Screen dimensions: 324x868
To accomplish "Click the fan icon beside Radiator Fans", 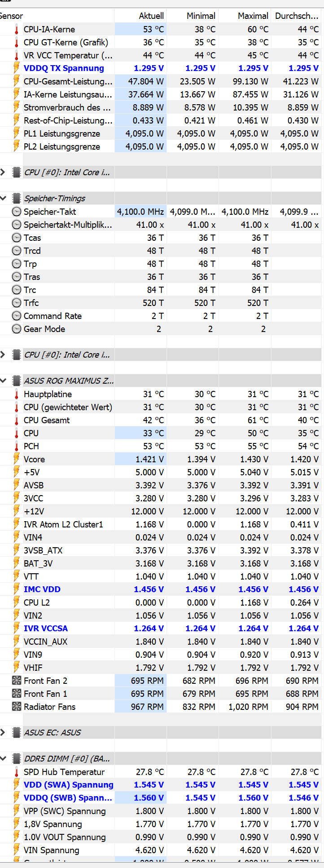I will (x=17, y=707).
